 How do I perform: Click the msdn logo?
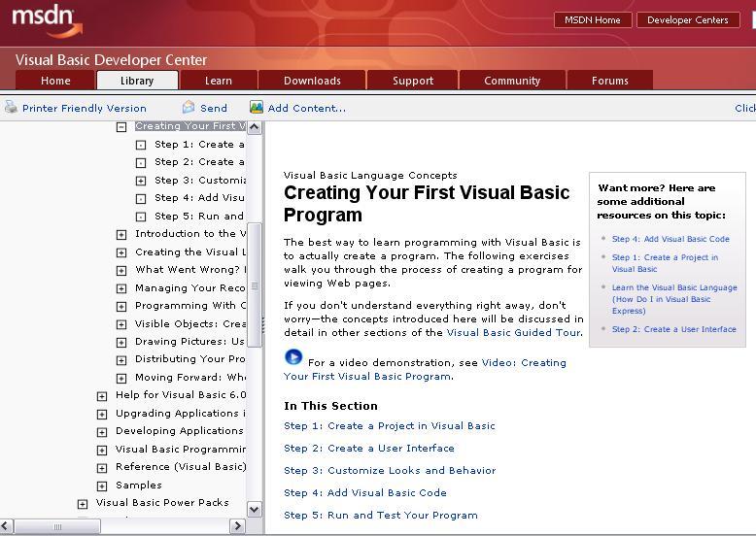pyautogui.click(x=47, y=21)
